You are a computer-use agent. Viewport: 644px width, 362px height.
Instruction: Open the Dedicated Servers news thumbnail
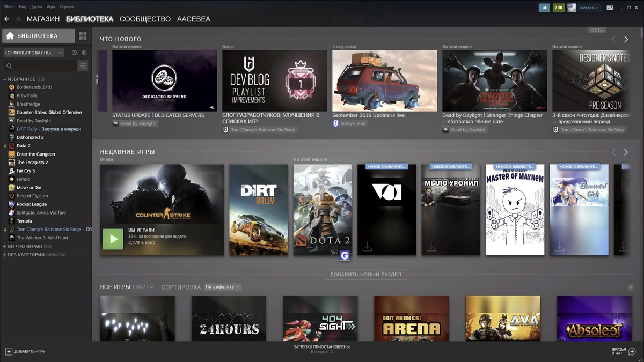[165, 80]
